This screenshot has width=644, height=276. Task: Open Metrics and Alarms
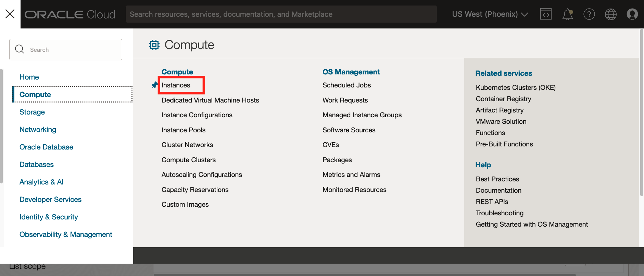click(351, 175)
